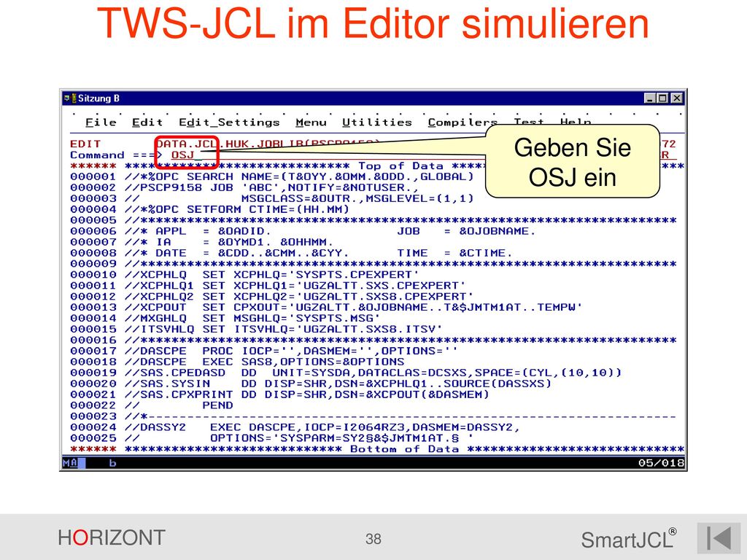Click line 000012 SET XCPHLQ2 statement
The width and height of the screenshot is (747, 560).
pyautogui.click(x=271, y=297)
